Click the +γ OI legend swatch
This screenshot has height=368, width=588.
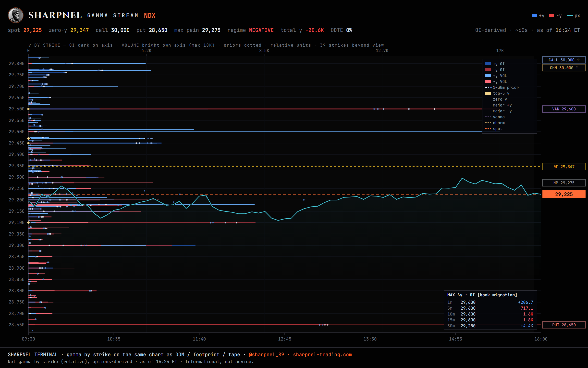(x=488, y=64)
